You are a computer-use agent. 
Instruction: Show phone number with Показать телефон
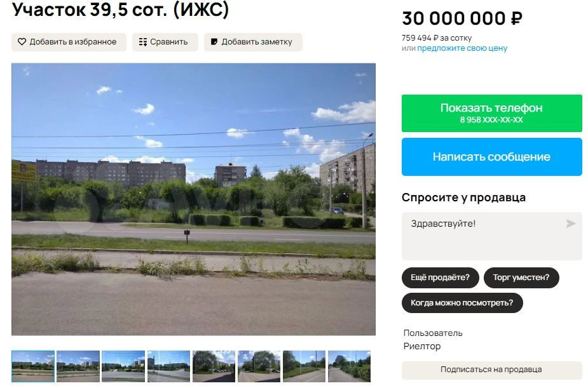click(491, 113)
